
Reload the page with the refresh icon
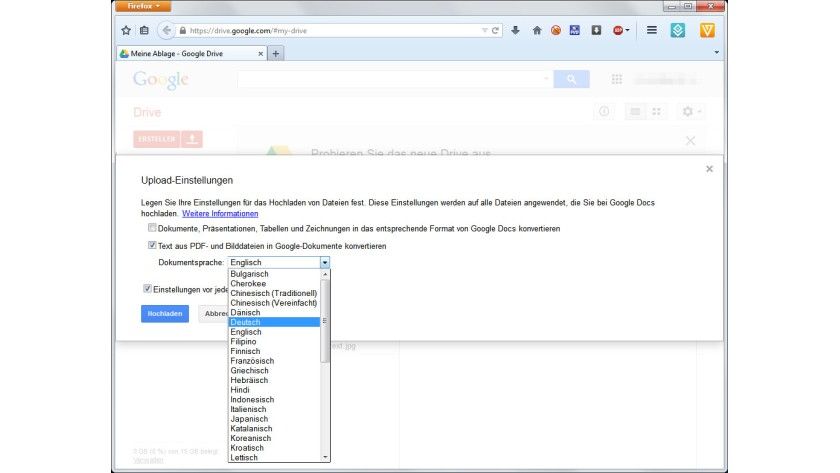[496, 31]
